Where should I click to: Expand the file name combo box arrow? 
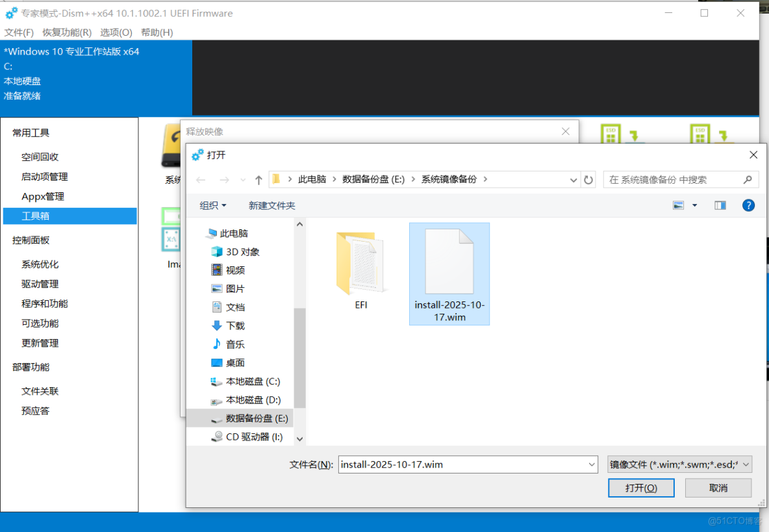point(590,464)
